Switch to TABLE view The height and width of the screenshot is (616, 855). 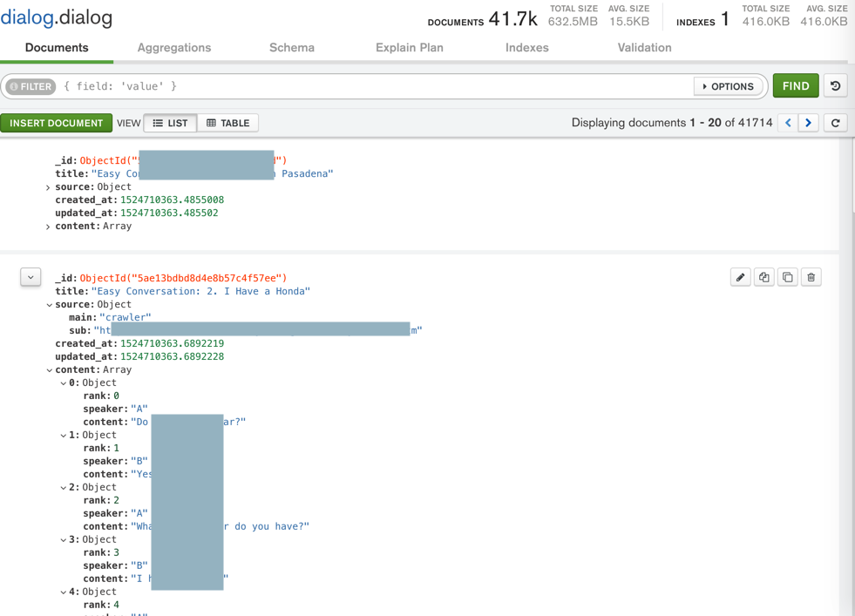(x=228, y=123)
